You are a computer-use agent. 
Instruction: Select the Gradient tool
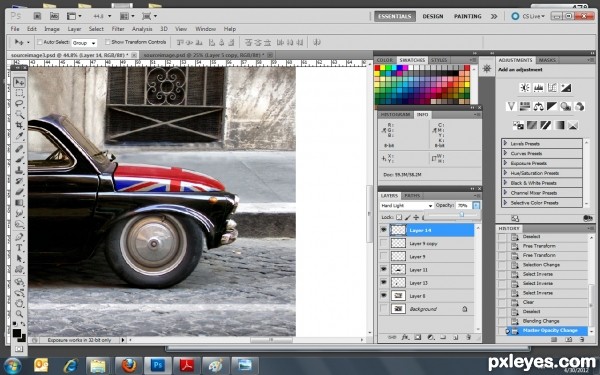point(19,202)
